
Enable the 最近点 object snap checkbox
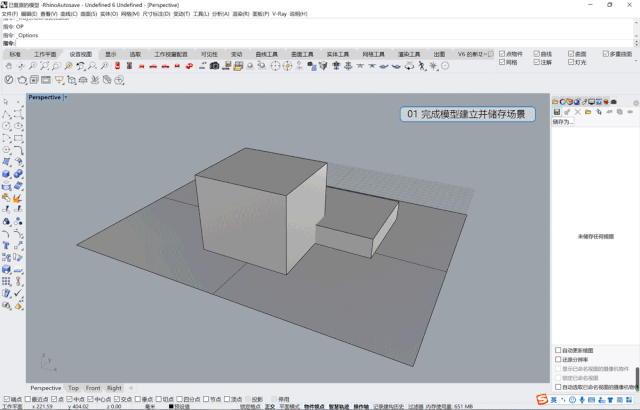(x=28, y=399)
